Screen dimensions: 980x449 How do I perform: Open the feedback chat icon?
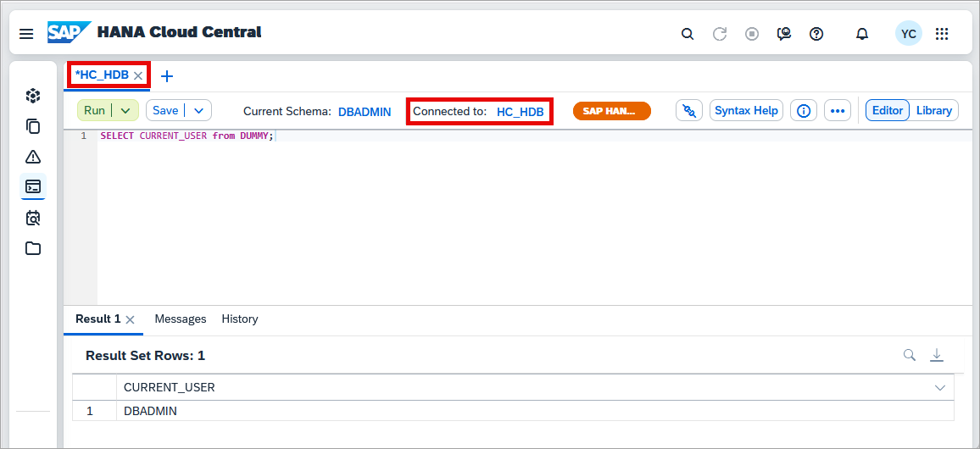[x=784, y=34]
